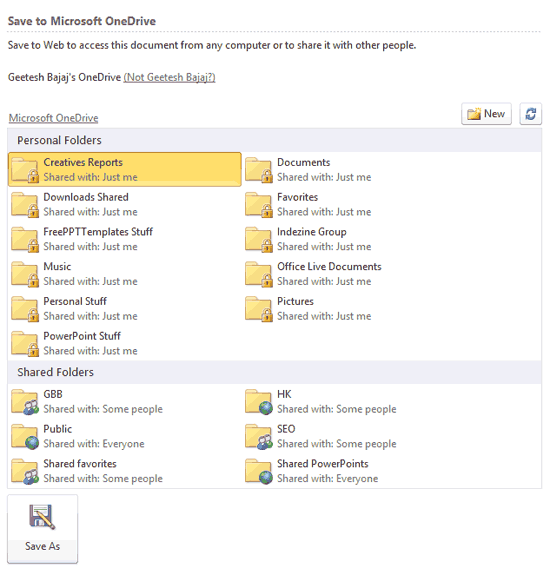
Task: Click the Not Geetesh Bajaj link
Action: pos(169,77)
